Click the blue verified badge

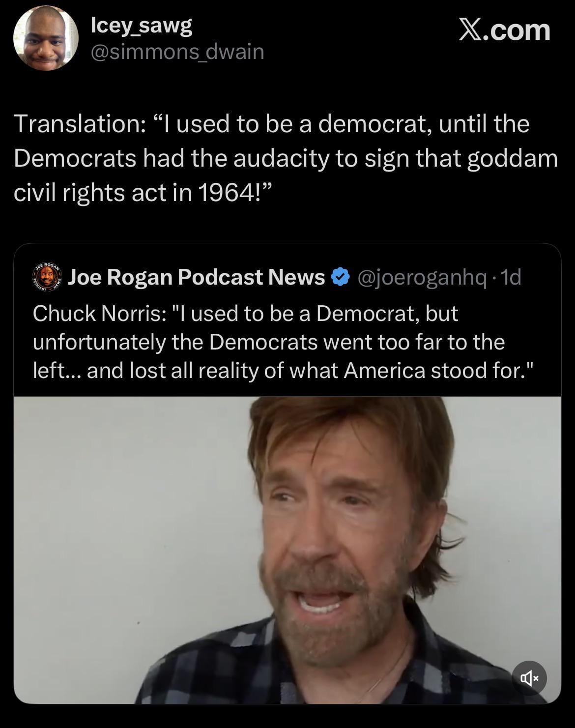[x=340, y=277]
